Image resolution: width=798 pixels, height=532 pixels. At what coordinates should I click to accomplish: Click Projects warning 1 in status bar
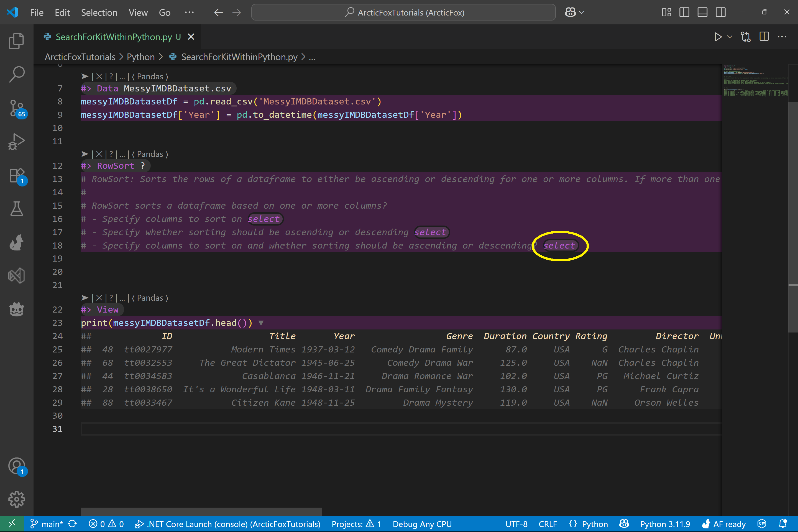[x=356, y=524]
